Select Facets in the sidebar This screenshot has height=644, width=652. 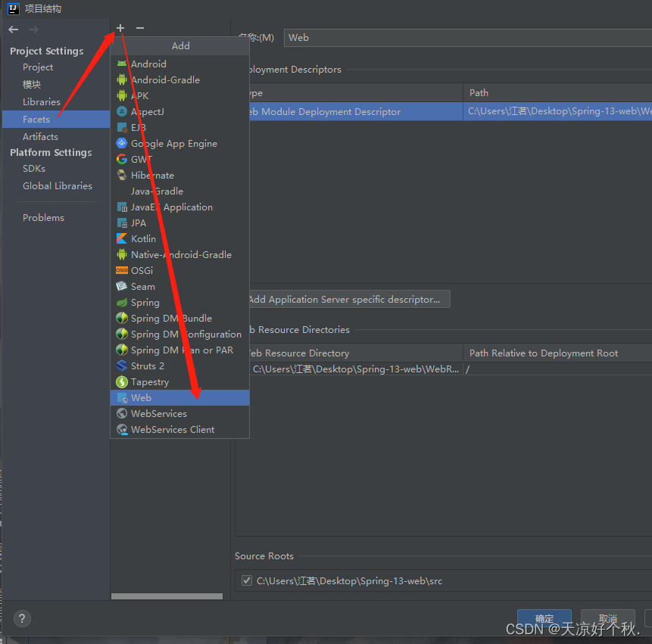point(56,120)
